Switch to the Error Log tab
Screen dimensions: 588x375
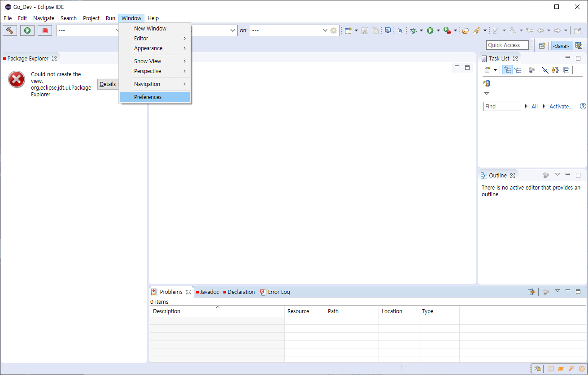tap(275, 292)
